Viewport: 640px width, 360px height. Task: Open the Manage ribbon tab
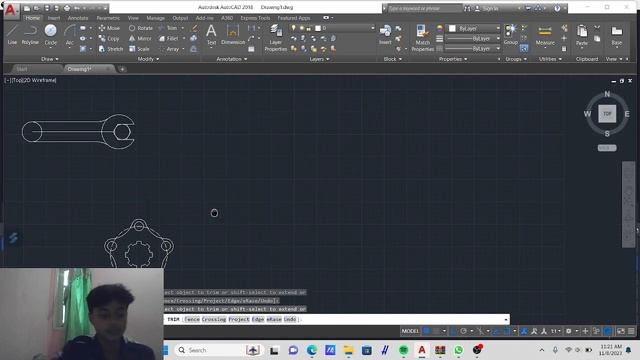pyautogui.click(x=155, y=18)
